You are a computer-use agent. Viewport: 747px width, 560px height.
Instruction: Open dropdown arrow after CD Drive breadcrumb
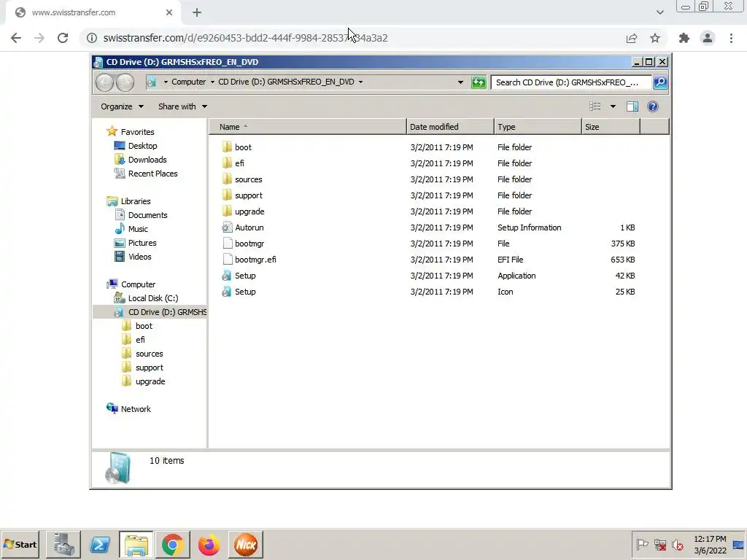(360, 82)
